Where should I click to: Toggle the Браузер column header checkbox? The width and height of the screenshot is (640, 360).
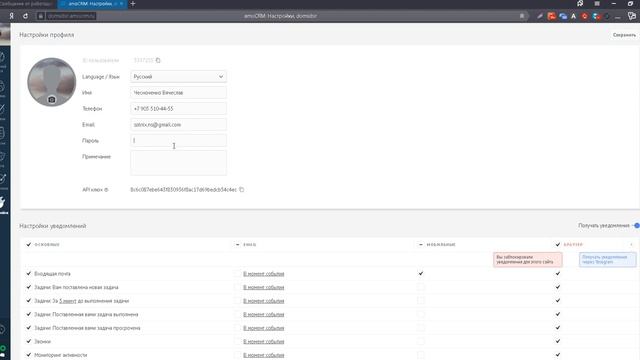[x=558, y=244]
